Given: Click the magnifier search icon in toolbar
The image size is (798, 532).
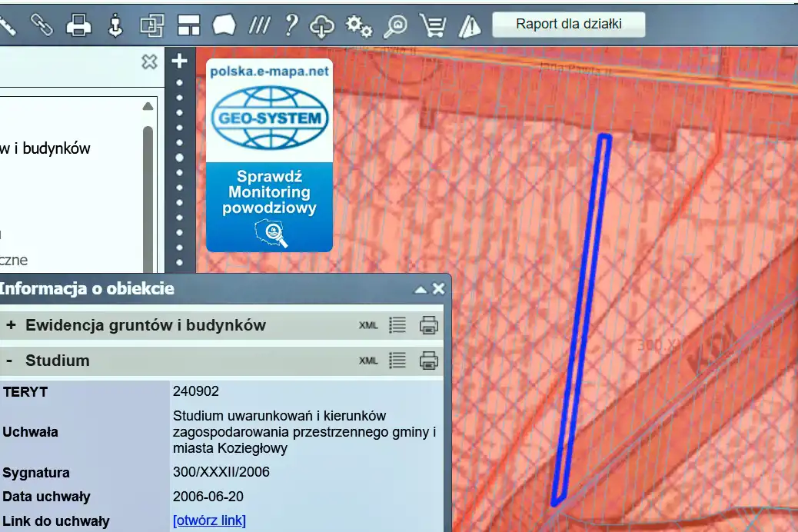Looking at the screenshot, I should [396, 26].
